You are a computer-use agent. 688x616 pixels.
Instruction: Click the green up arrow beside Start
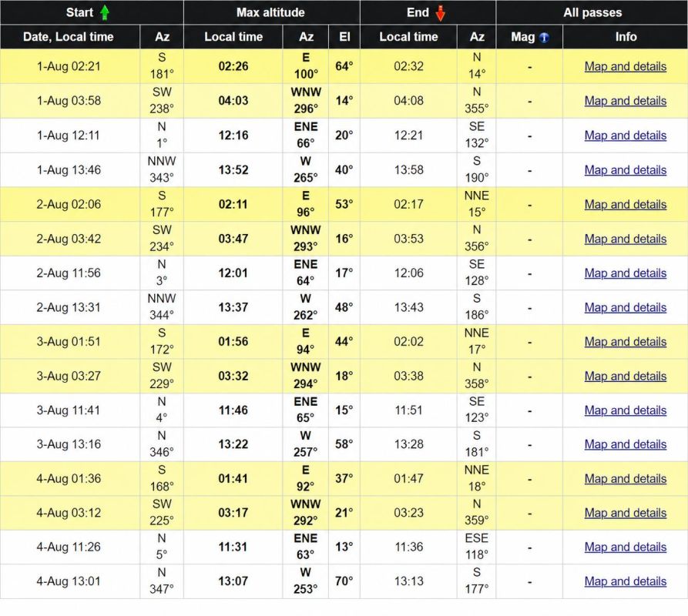click(105, 12)
